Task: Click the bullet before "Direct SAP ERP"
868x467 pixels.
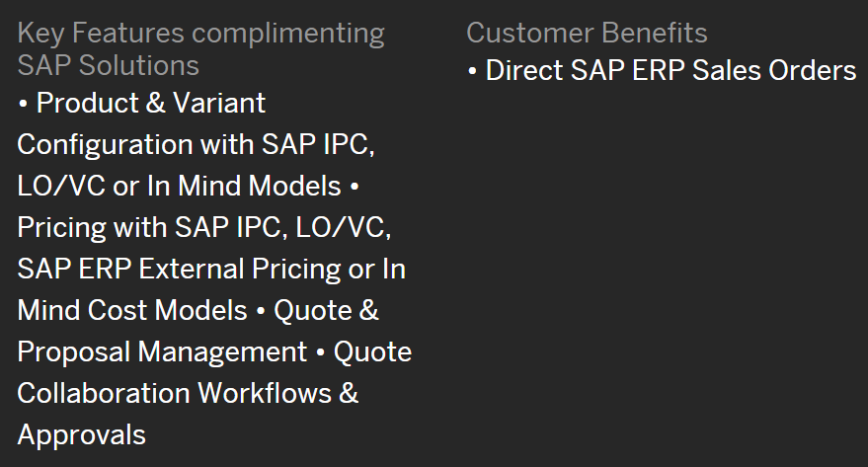Action: click(x=472, y=71)
